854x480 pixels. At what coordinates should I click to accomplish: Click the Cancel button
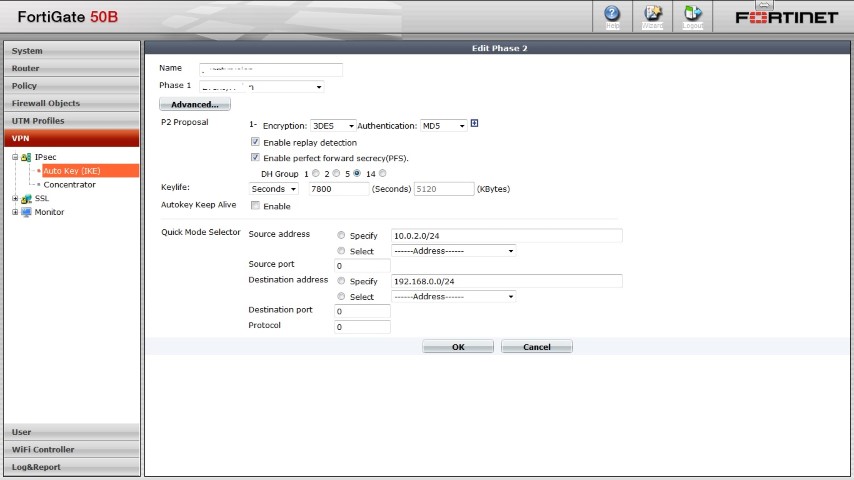pyautogui.click(x=536, y=347)
